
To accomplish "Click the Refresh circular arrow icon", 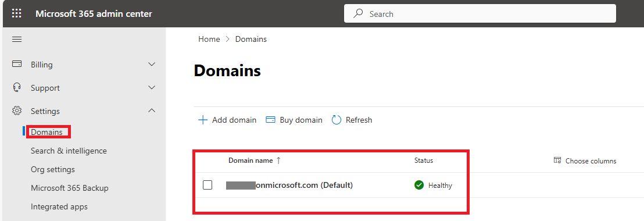I will tap(337, 120).
